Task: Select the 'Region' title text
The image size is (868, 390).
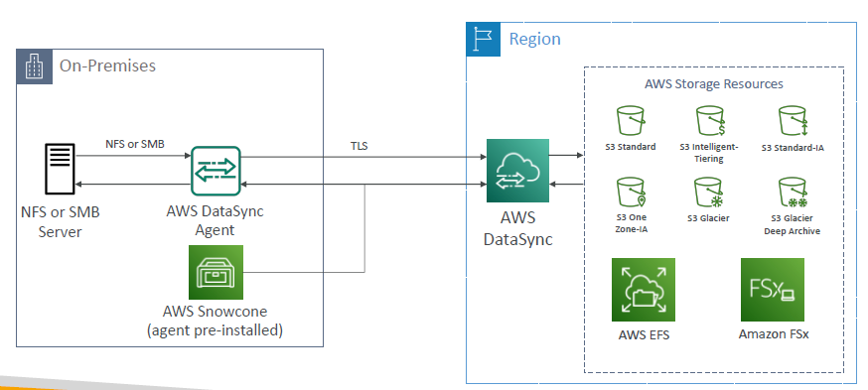Action: [x=534, y=39]
